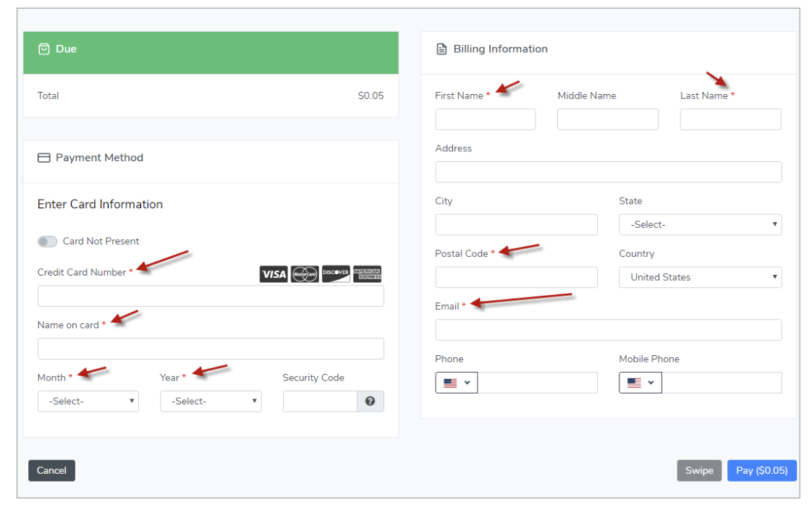This screenshot has height=515, width=812.
Task: Focus the Credit Card Number field
Action: click(211, 296)
